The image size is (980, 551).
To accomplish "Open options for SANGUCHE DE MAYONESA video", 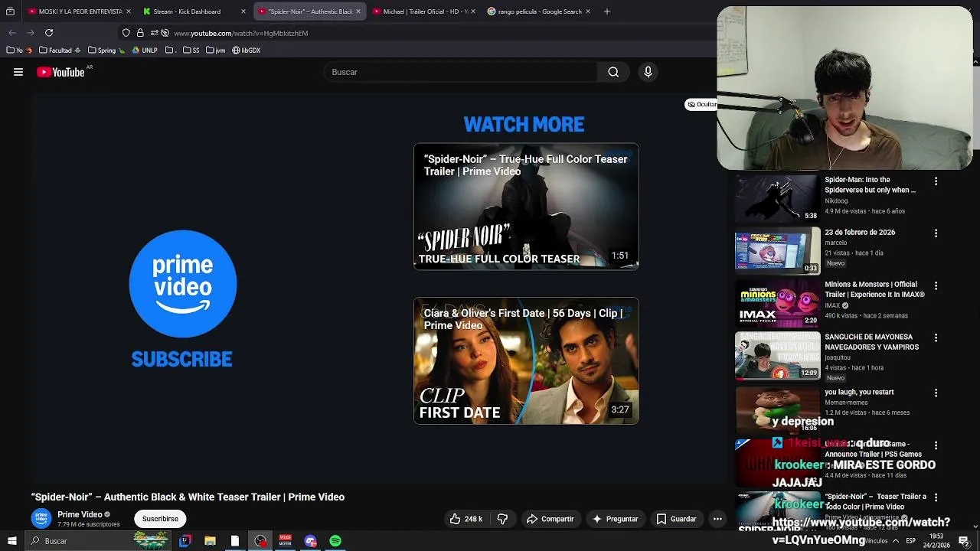I will point(936,337).
